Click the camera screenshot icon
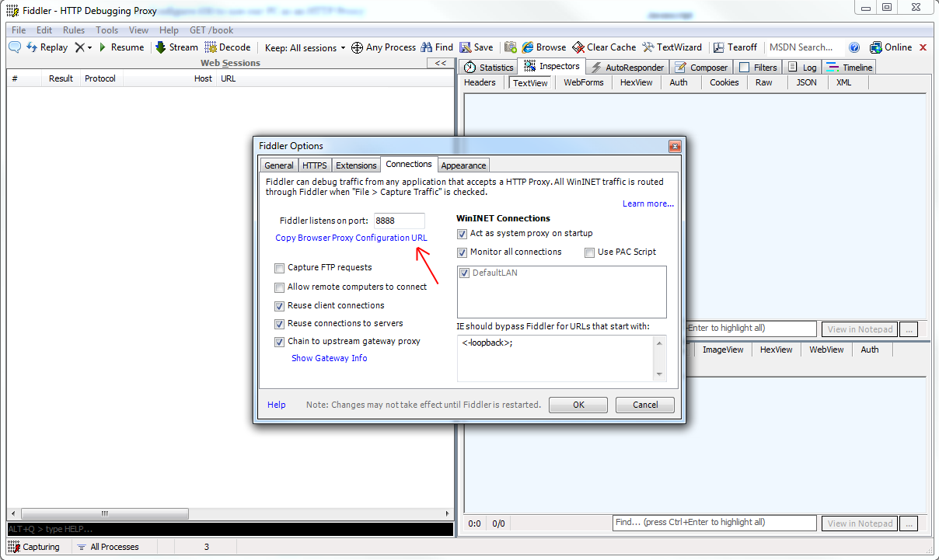This screenshot has height=560, width=939. point(511,47)
